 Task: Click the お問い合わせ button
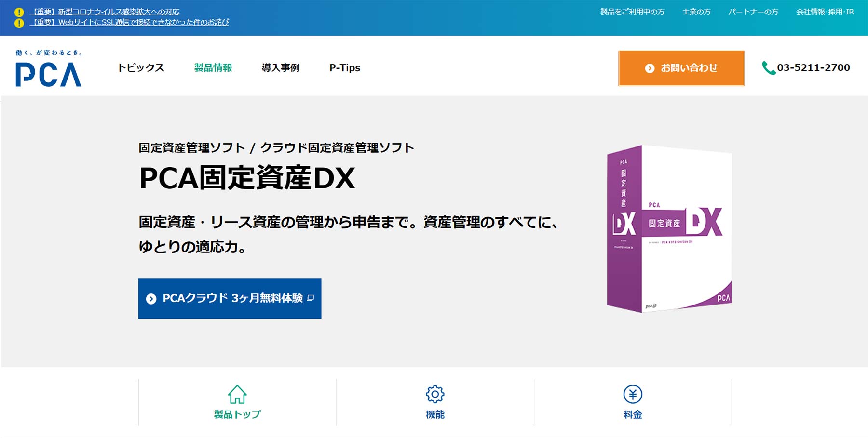(x=680, y=68)
